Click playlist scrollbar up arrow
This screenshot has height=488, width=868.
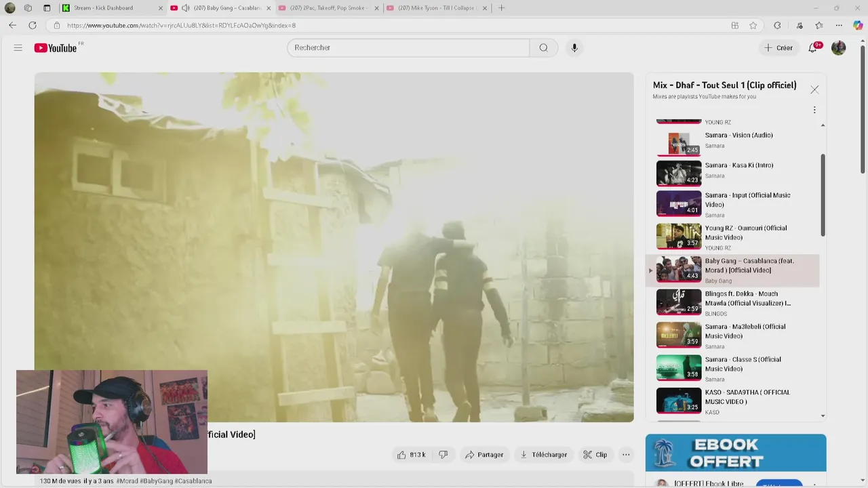[823, 125]
